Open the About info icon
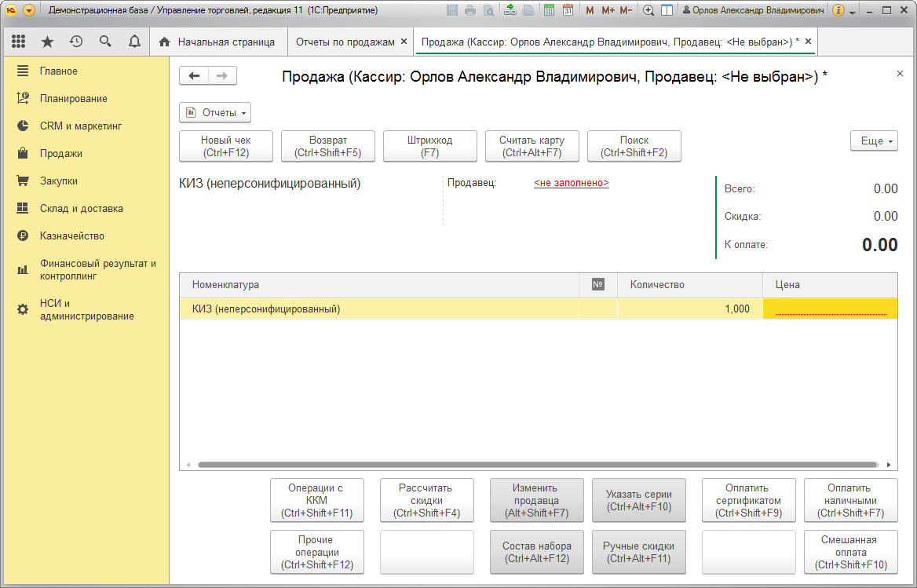Viewport: 917px width, 588px height. click(x=838, y=10)
